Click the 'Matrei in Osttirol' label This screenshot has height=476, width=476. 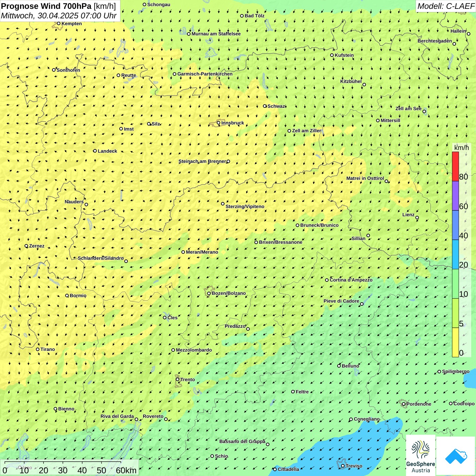coord(365,178)
